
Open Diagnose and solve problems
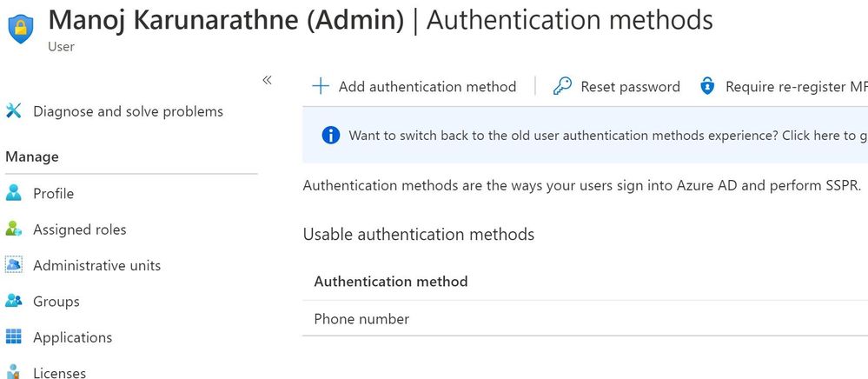[128, 111]
